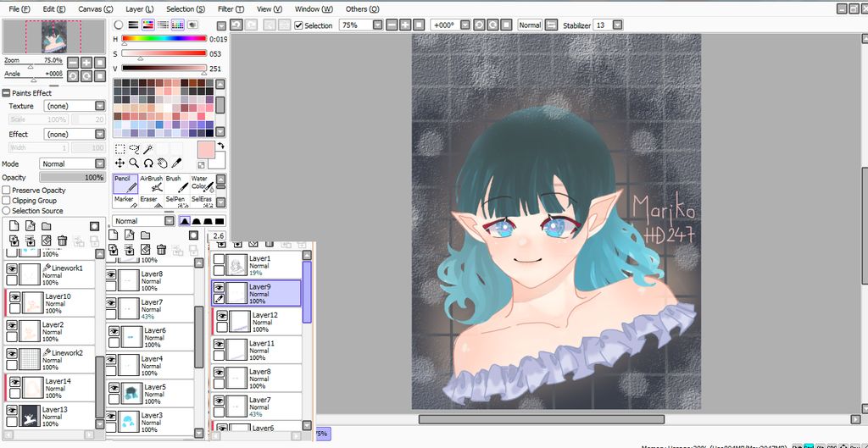Select the Pencil tool
Screen dimensions: 868x448
125,184
